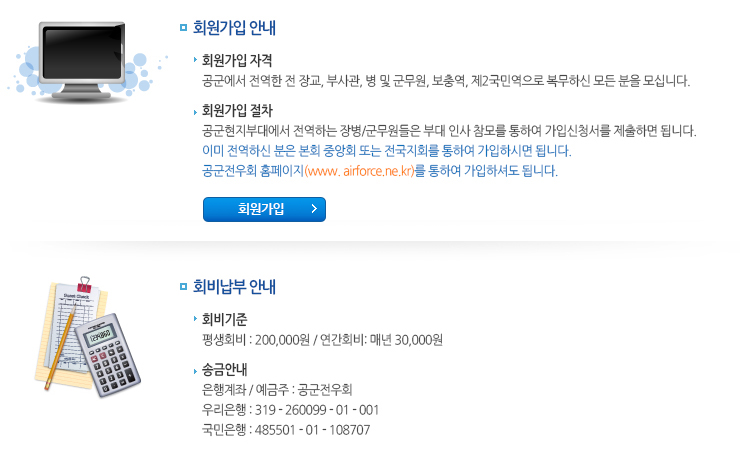Click the calculator and notepad illustration

(x=88, y=336)
